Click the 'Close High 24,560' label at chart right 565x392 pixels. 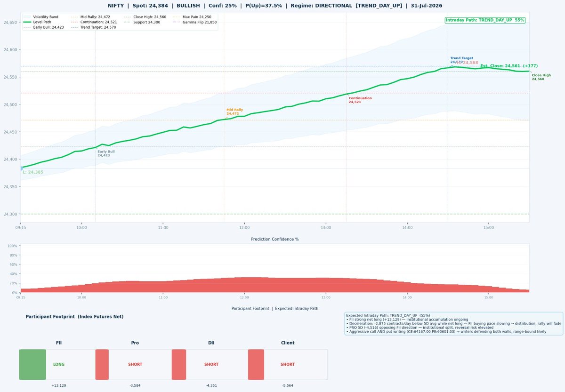pos(541,77)
